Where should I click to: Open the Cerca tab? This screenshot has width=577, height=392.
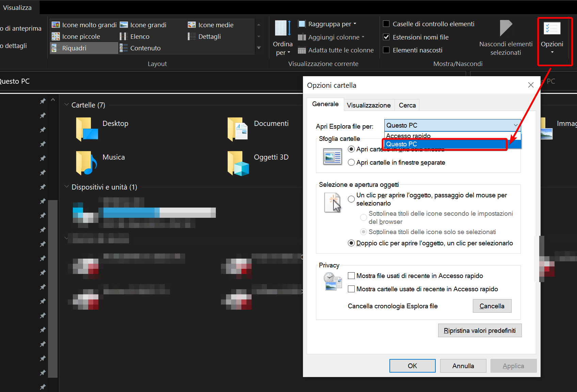pyautogui.click(x=407, y=105)
